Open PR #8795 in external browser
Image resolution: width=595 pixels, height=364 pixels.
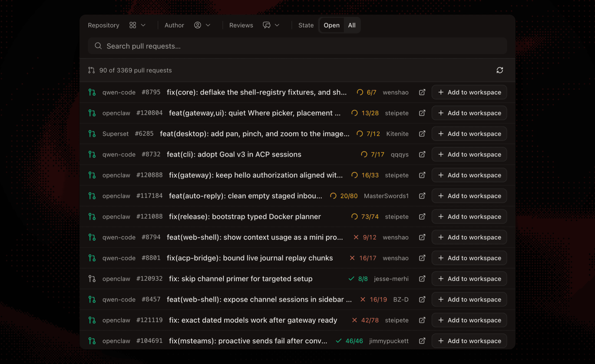coord(422,92)
